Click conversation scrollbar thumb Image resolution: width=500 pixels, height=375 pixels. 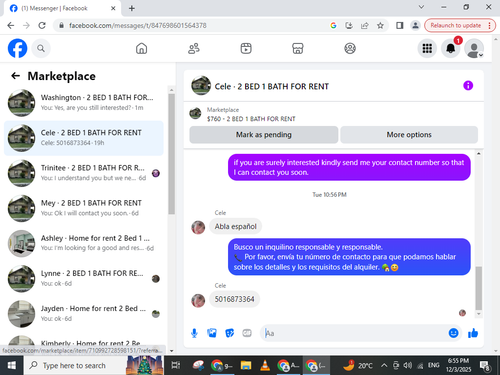click(x=479, y=288)
